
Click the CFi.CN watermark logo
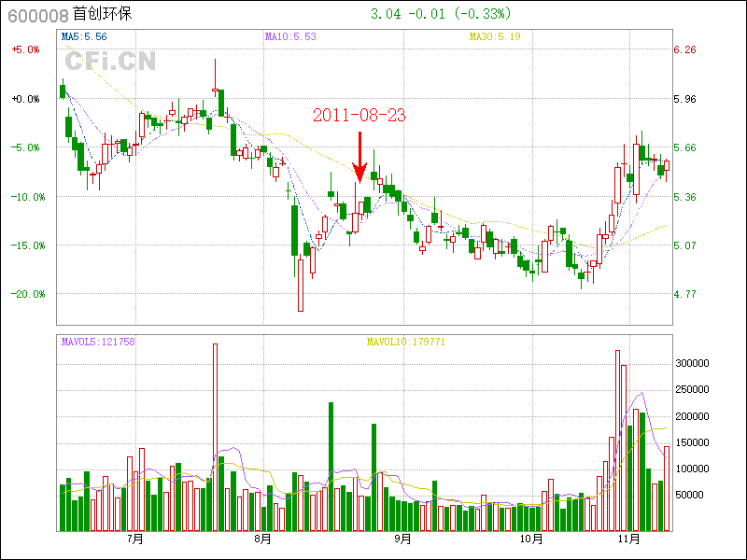(x=109, y=62)
